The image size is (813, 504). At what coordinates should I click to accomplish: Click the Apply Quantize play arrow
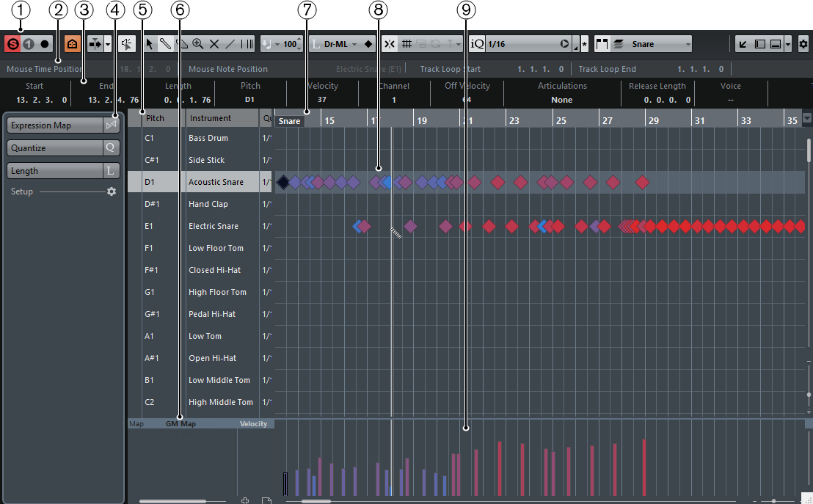click(565, 44)
